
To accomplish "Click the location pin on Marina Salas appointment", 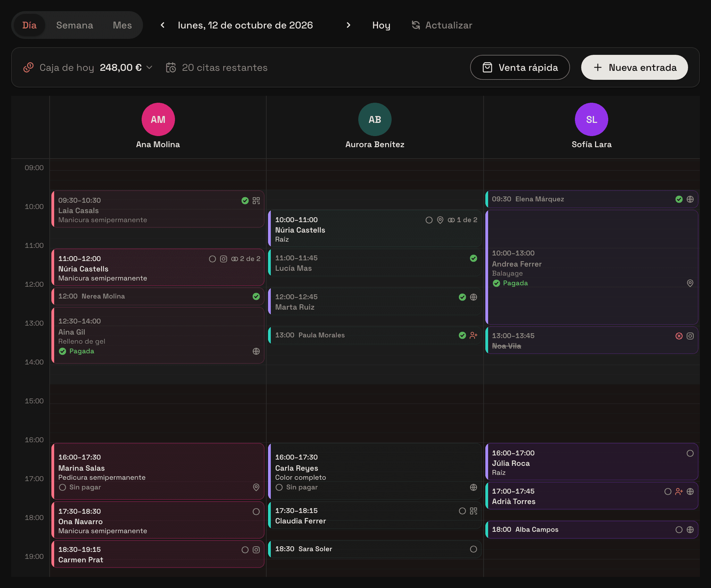I will (256, 487).
